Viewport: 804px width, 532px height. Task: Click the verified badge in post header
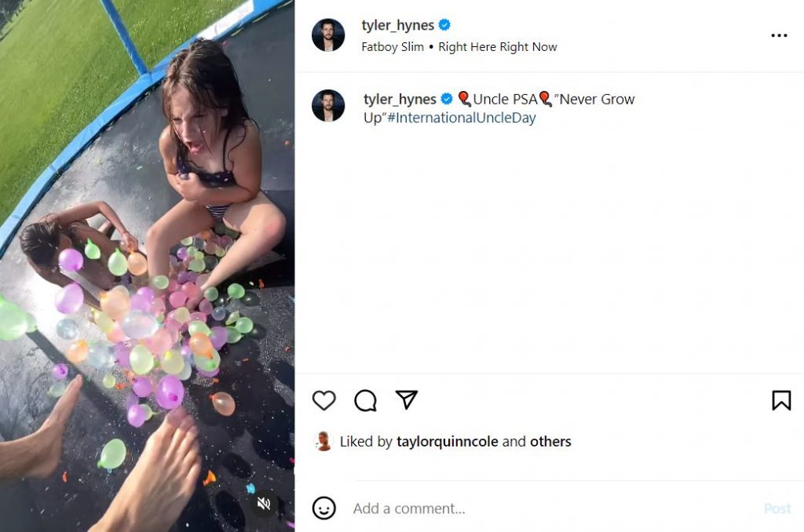[x=444, y=25]
